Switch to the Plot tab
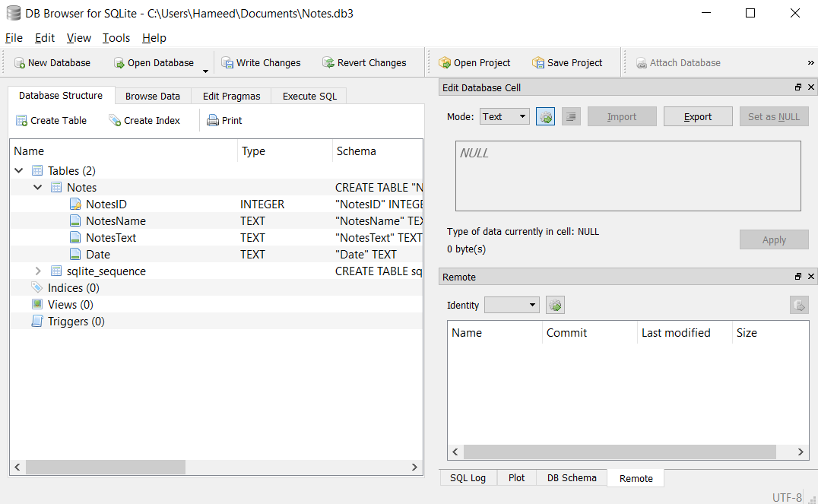 coord(516,478)
